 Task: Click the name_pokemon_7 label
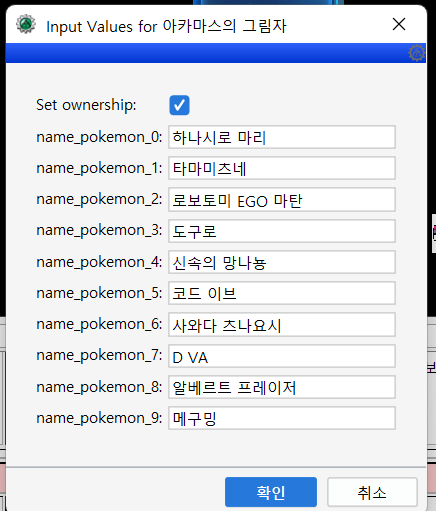(x=99, y=356)
